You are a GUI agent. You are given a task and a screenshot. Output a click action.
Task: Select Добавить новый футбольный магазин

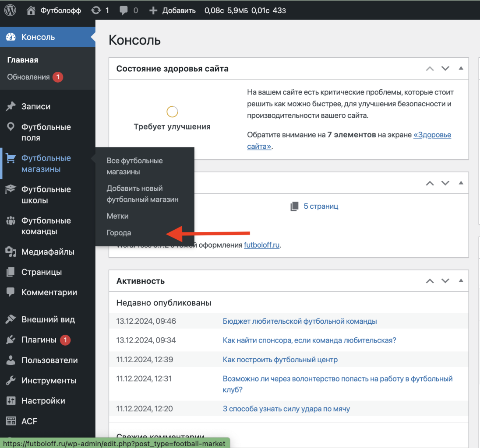[142, 194]
